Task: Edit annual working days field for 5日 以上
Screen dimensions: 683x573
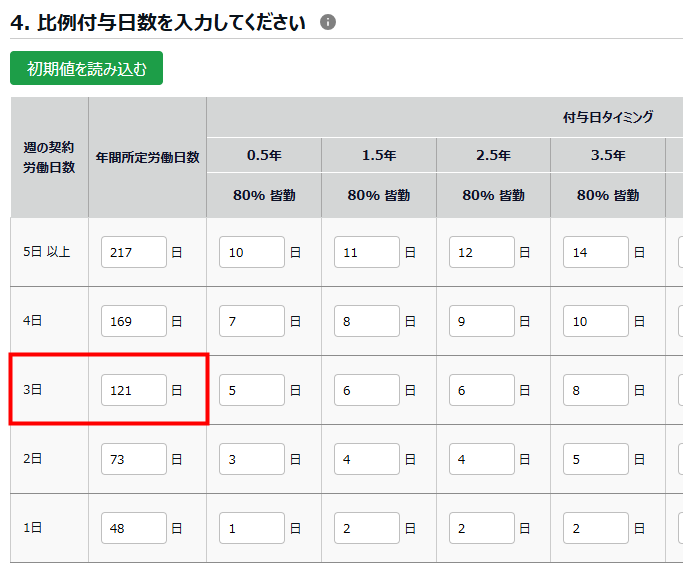Action: pos(134,252)
